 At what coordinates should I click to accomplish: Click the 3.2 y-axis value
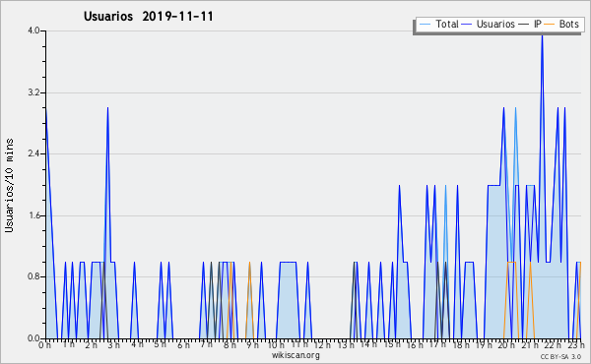[x=33, y=92]
